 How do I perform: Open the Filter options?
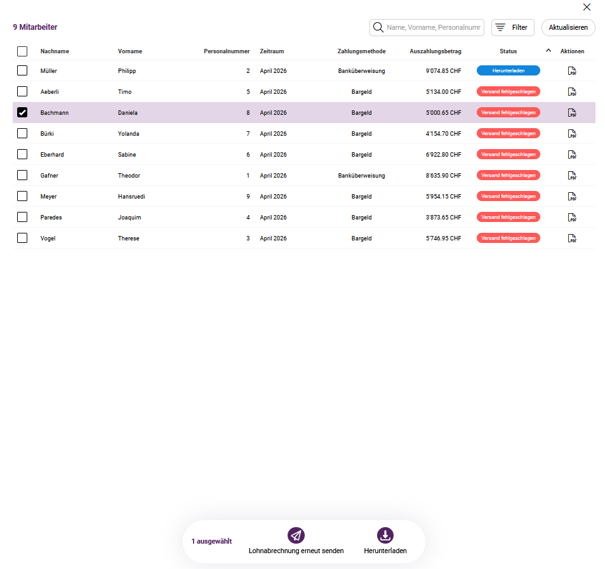tap(512, 27)
